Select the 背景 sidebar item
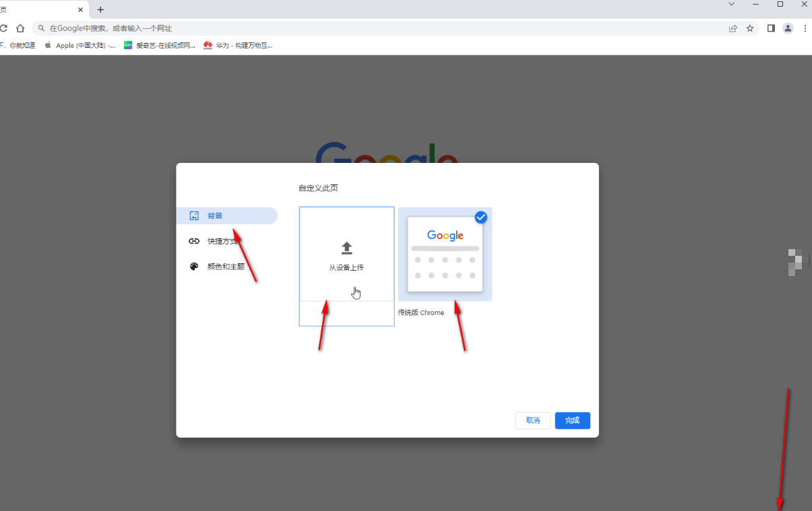Viewport: 812px width, 511px height. [x=226, y=215]
